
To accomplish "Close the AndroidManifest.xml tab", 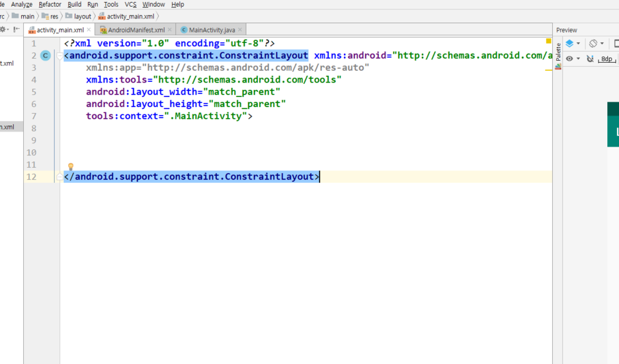I will click(x=170, y=30).
